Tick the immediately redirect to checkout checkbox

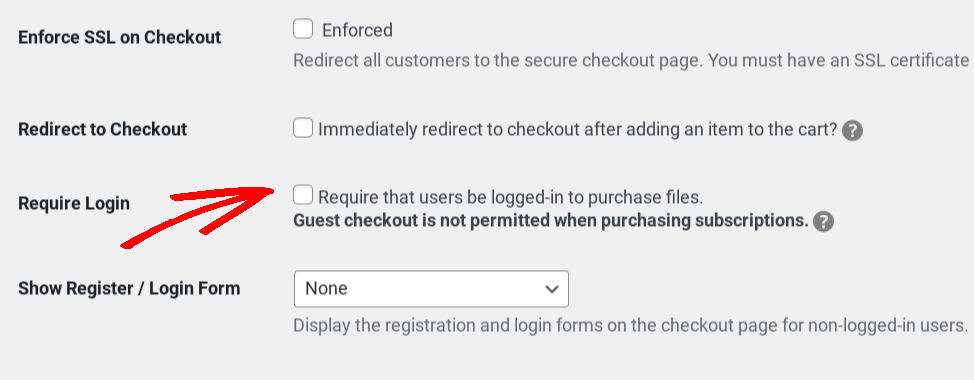(x=303, y=129)
